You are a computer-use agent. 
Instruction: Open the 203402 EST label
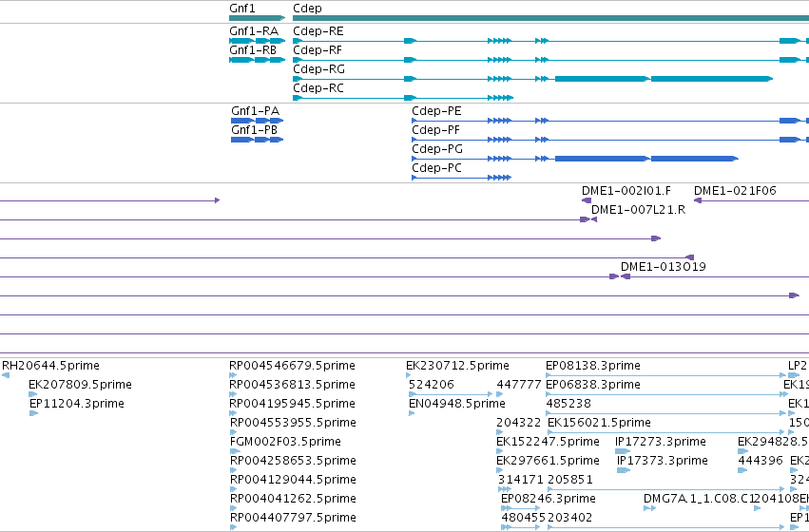pyautogui.click(x=569, y=518)
